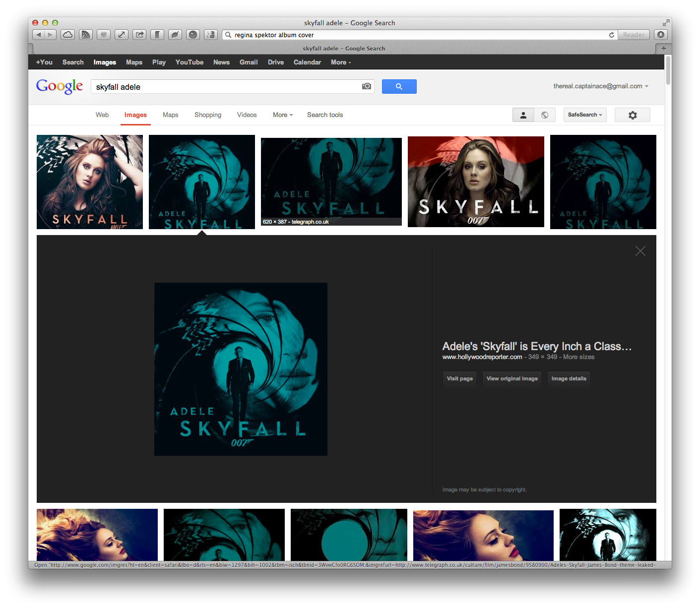Open the Search tools options

click(325, 115)
